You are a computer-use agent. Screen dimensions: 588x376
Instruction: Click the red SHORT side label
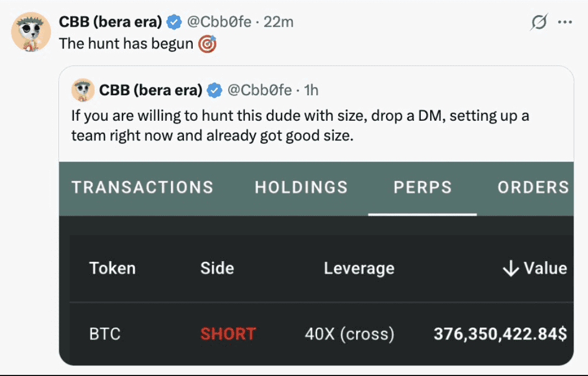pos(228,334)
